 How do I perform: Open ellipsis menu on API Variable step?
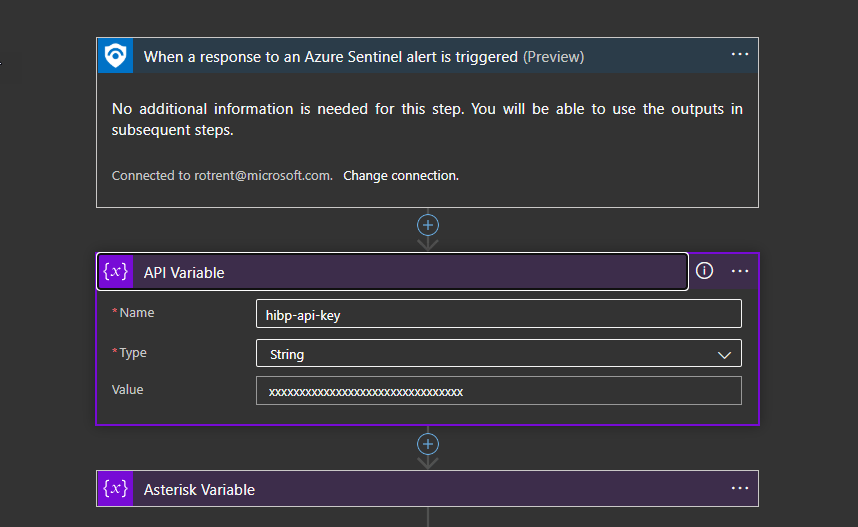740,271
